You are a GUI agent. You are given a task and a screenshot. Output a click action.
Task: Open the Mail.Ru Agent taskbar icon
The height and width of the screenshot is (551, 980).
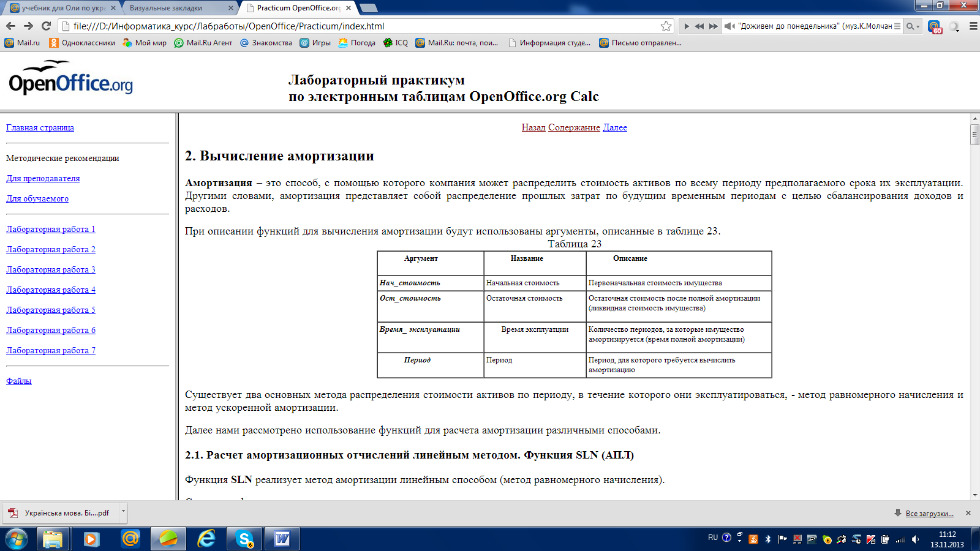130,539
